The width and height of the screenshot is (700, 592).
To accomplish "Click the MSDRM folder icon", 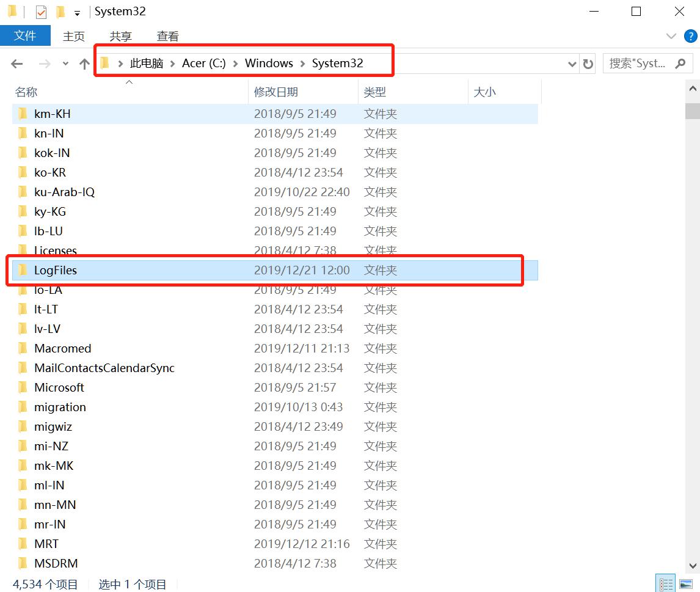I will (23, 563).
